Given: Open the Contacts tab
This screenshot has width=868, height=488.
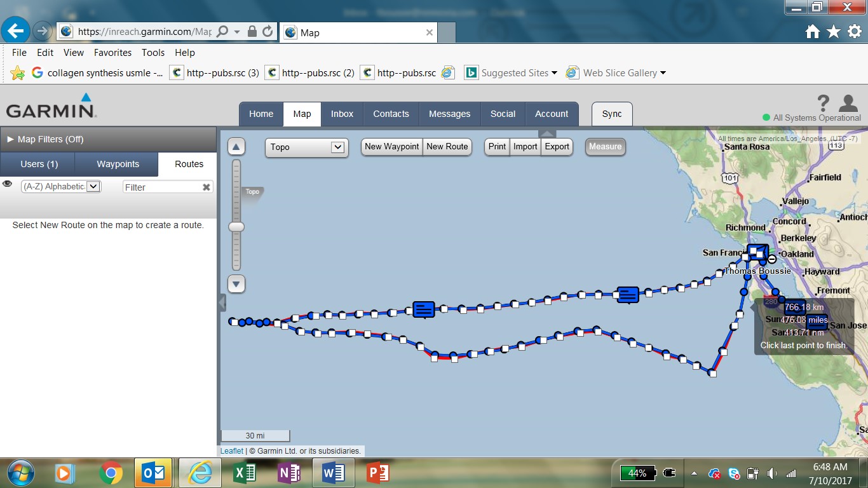Looking at the screenshot, I should click(391, 114).
